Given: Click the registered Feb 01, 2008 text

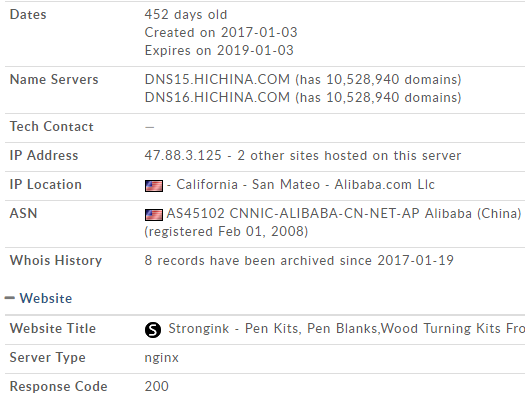Looking at the screenshot, I should pos(226,232).
